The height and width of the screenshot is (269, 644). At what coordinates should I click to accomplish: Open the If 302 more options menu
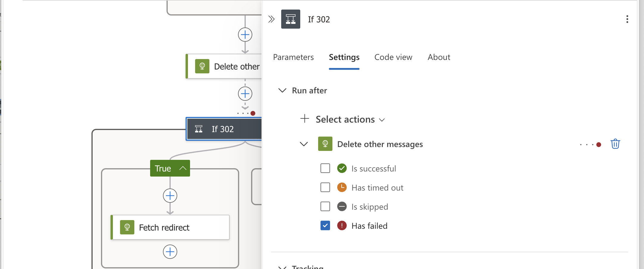pos(627,19)
